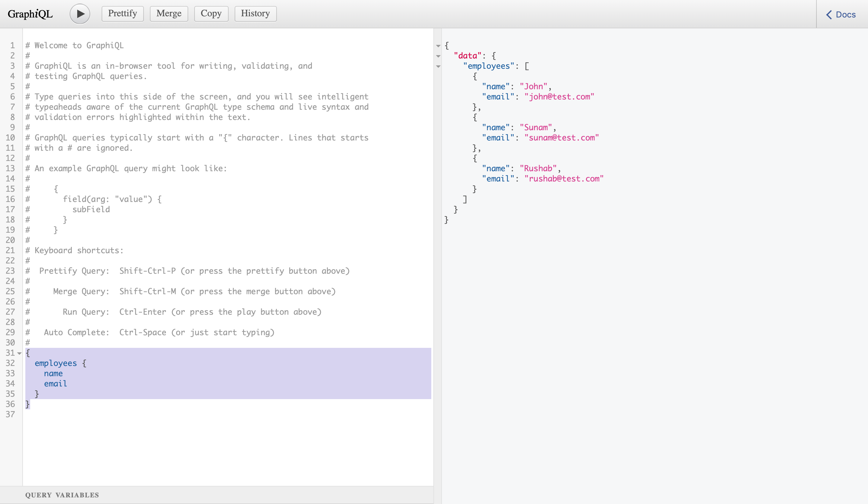Copy the query using the Copy button
The width and height of the screenshot is (868, 504).
click(x=211, y=14)
